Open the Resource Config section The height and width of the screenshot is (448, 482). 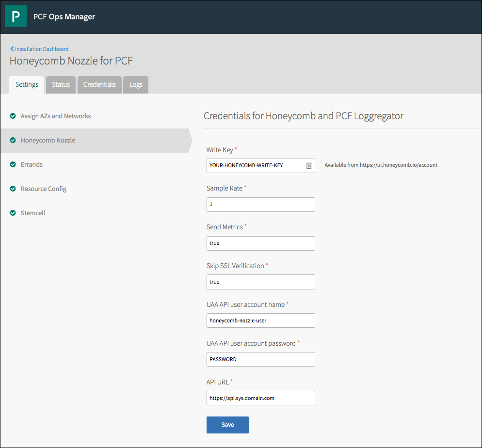(x=44, y=189)
